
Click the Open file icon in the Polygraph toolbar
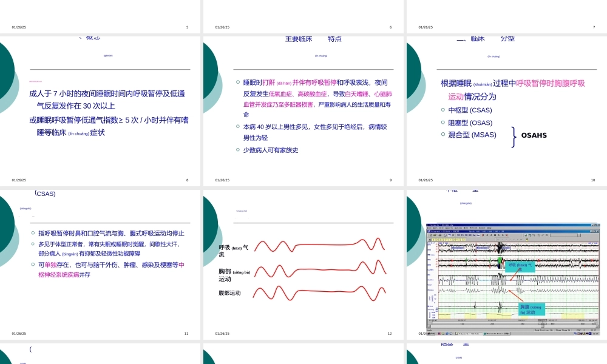(x=435, y=235)
